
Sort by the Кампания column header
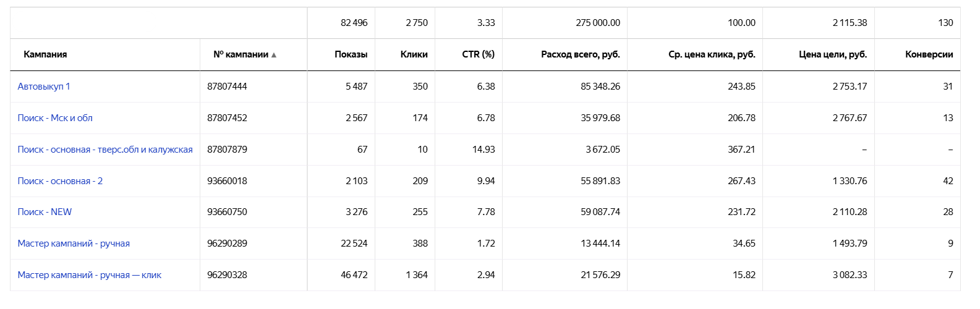tap(45, 54)
